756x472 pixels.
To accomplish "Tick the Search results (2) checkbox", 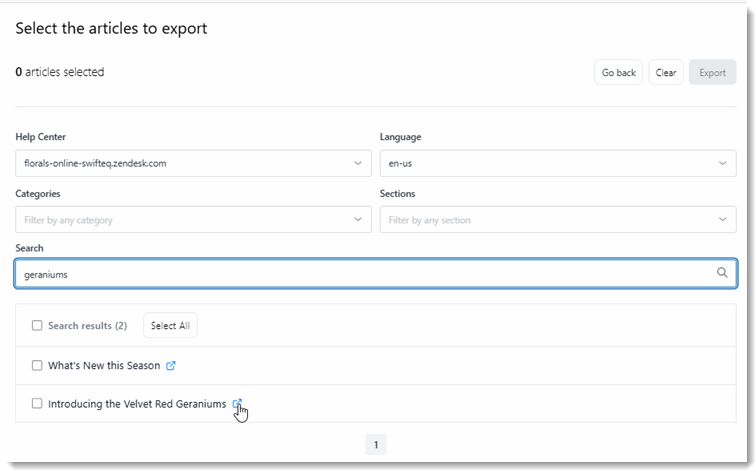I will coord(37,325).
